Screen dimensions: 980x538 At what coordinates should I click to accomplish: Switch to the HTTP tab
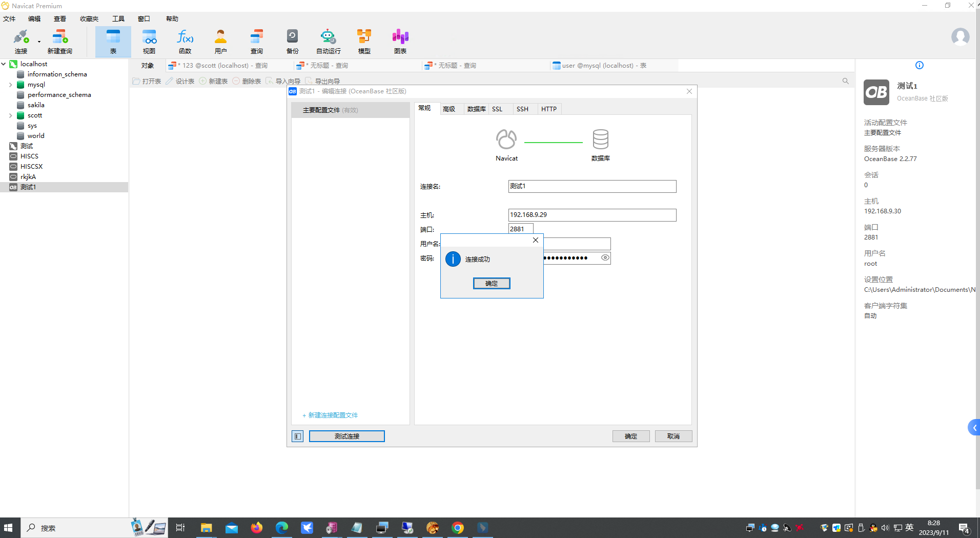[549, 109]
